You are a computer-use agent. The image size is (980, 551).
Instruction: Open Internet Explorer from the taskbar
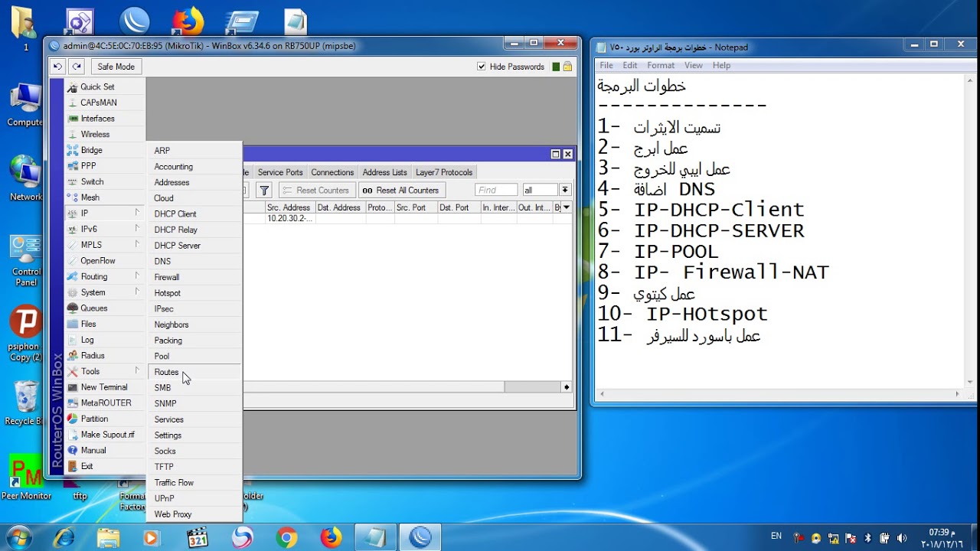coord(63,538)
